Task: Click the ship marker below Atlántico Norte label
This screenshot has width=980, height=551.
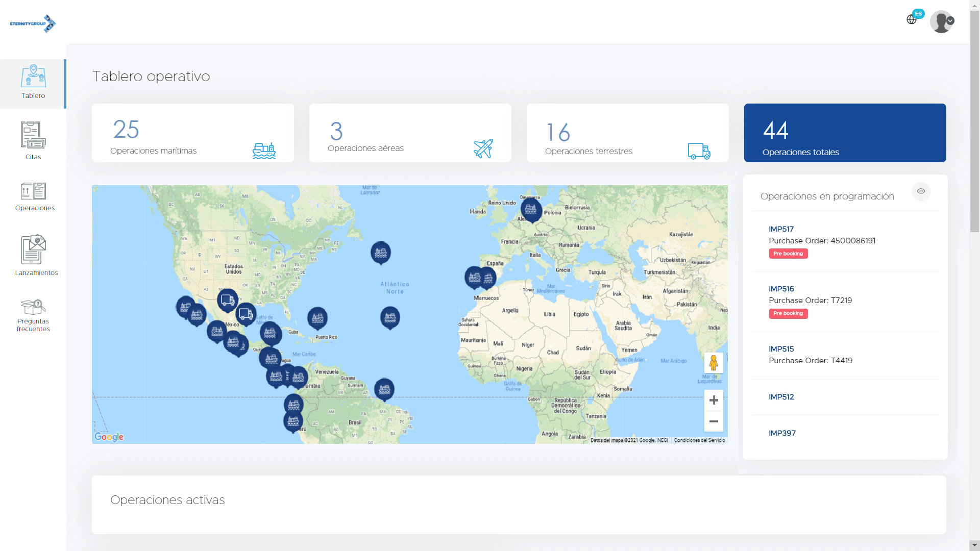Action: click(x=390, y=318)
